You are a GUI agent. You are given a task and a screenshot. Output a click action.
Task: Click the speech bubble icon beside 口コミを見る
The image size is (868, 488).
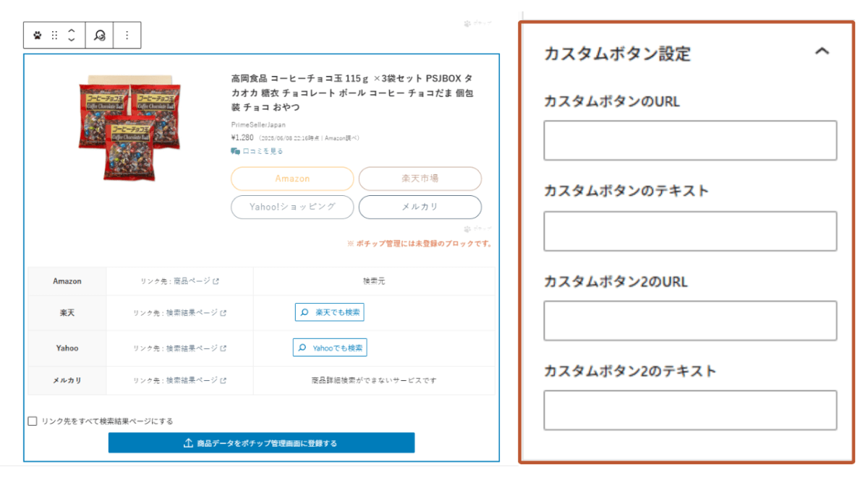tap(235, 151)
